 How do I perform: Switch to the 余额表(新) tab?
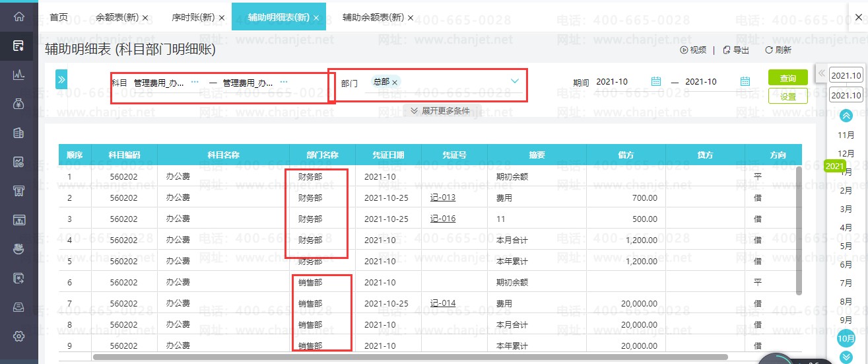117,17
